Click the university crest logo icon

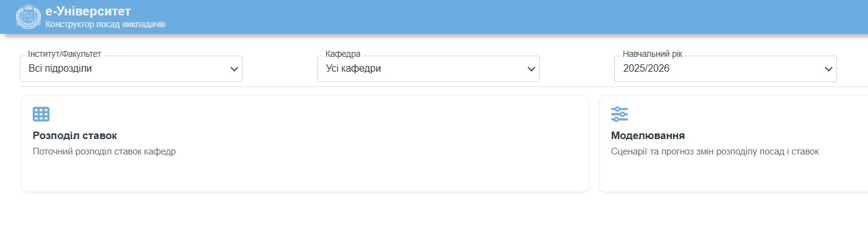pyautogui.click(x=28, y=17)
